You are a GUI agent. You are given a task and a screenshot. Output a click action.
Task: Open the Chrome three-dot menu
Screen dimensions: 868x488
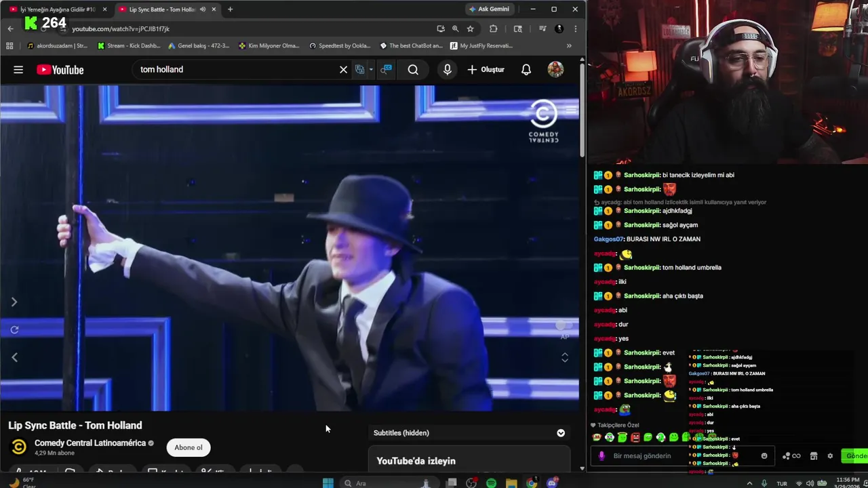point(575,28)
